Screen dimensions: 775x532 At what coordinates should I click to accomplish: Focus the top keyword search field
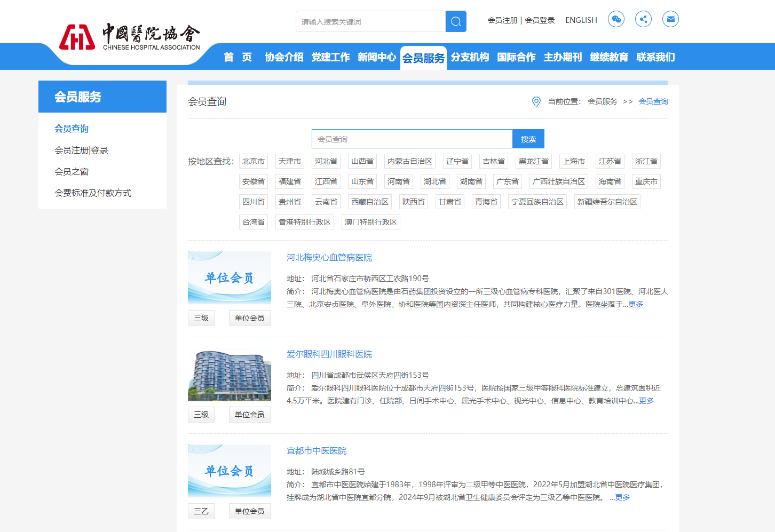[x=370, y=21]
